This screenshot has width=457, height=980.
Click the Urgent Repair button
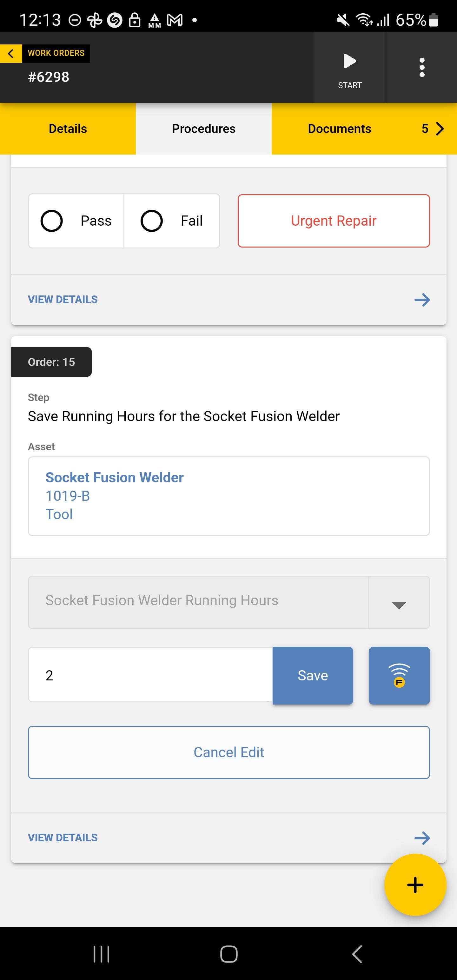[x=334, y=221]
